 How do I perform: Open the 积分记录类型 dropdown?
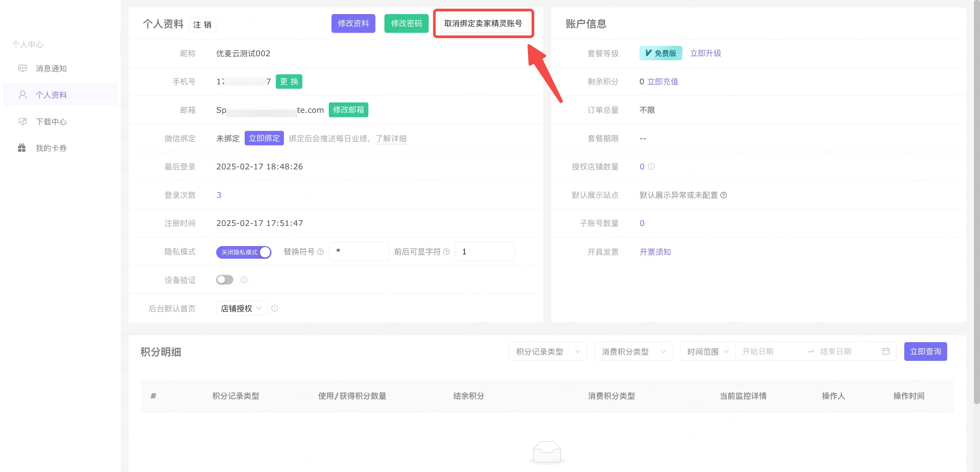(x=548, y=351)
